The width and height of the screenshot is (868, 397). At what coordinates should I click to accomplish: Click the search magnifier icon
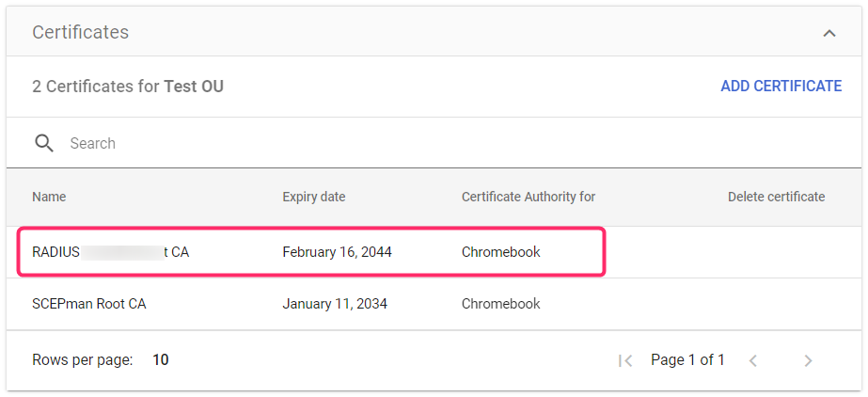coord(44,143)
